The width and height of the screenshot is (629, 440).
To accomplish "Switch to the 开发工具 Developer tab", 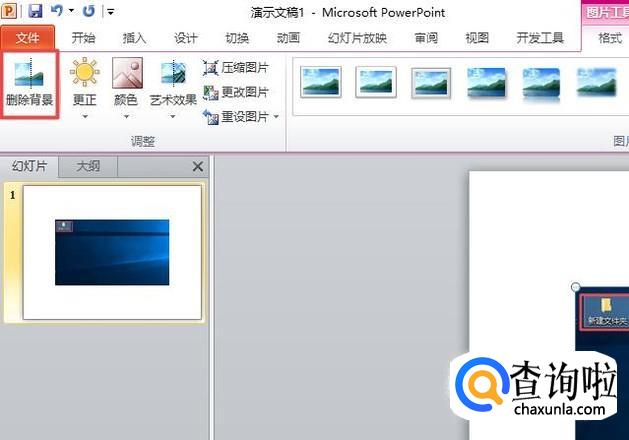I will coord(540,38).
